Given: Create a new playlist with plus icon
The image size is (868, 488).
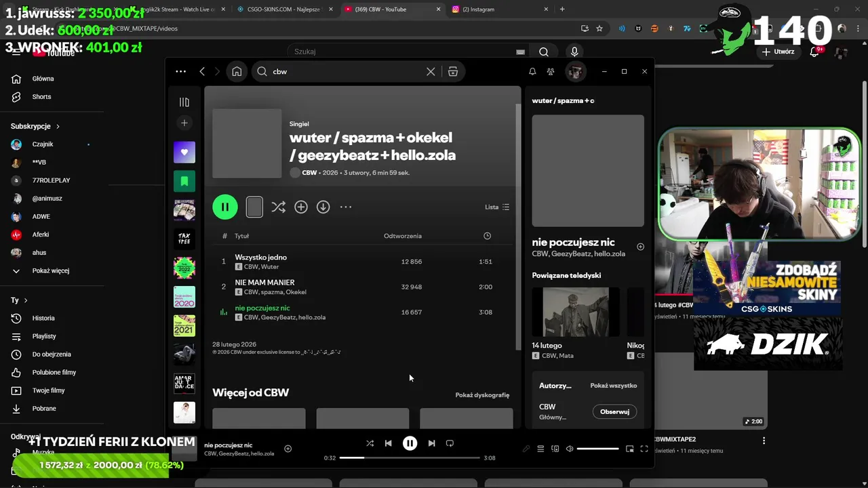Looking at the screenshot, I should (x=184, y=123).
